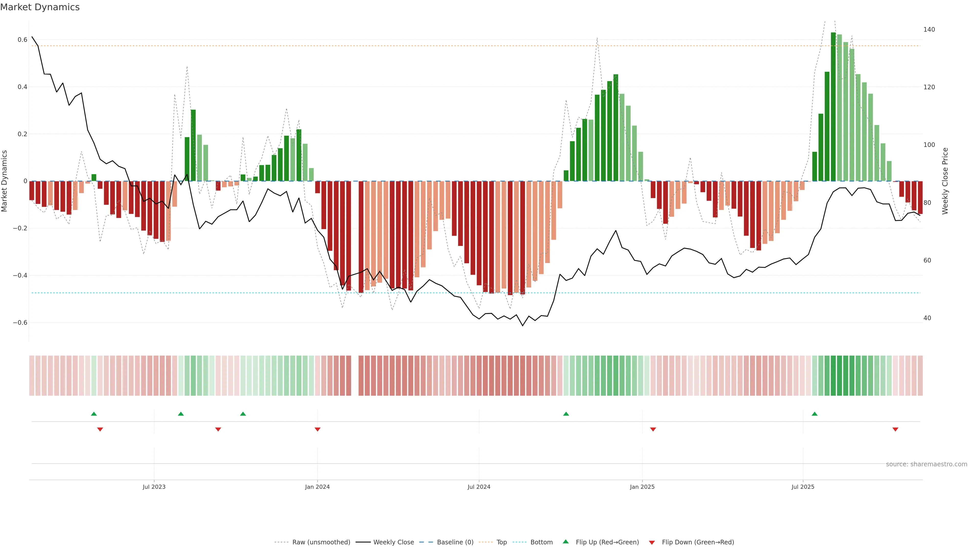
Task: Toggle the Weekly Close legend entry
Action: pyautogui.click(x=393, y=542)
